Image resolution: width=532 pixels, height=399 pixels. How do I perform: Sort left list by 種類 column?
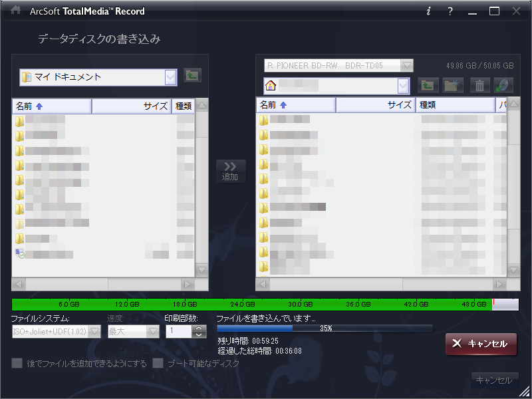184,106
